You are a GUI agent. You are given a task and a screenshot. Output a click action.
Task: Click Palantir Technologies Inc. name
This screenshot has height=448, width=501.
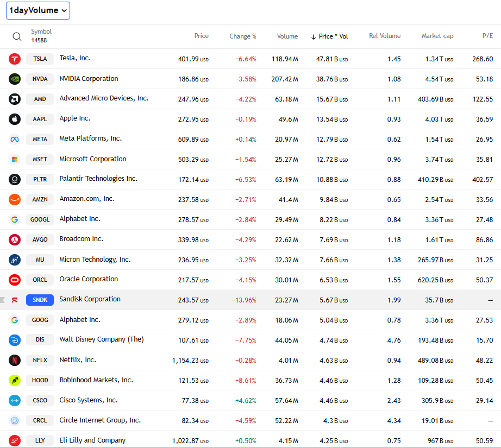tap(98, 179)
